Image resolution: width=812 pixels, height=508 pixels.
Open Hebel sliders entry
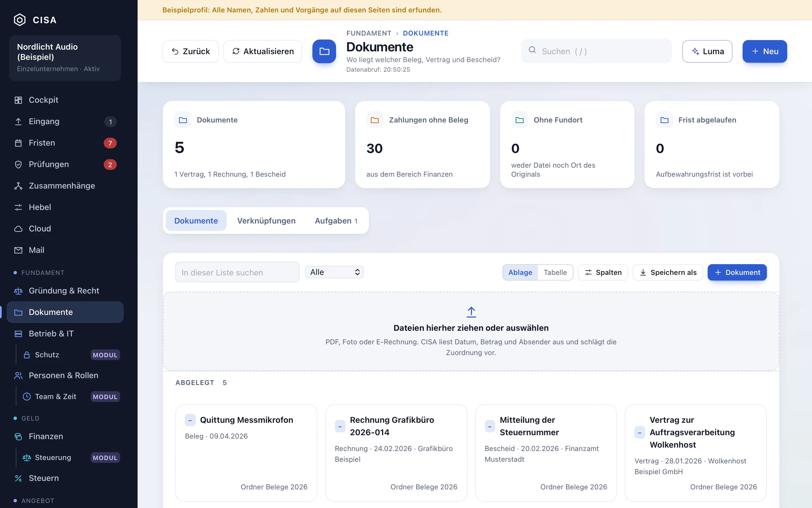coord(65,207)
